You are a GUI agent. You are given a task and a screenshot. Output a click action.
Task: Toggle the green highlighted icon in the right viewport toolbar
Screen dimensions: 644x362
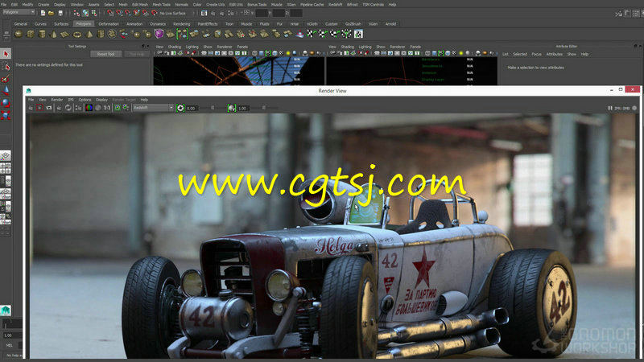[x=440, y=53]
